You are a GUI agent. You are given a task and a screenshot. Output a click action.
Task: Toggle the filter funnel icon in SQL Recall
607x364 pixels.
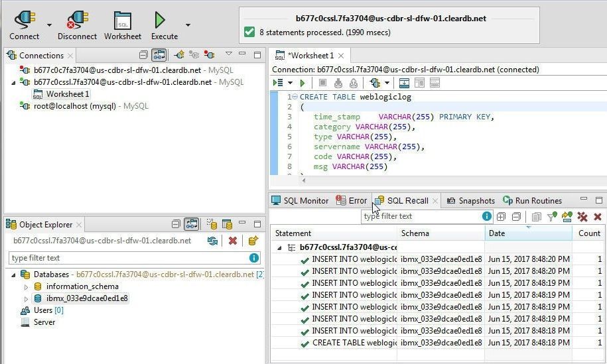click(x=552, y=217)
